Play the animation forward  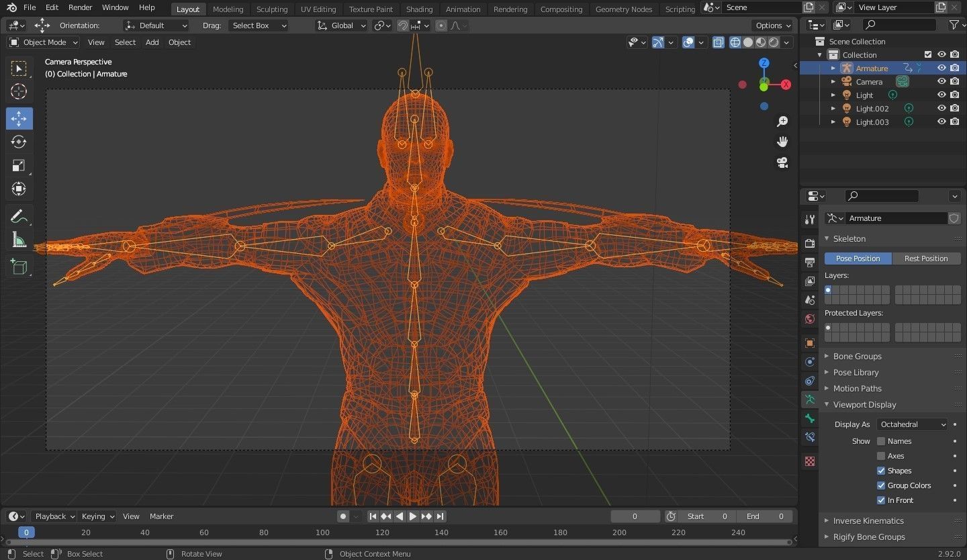tap(413, 516)
